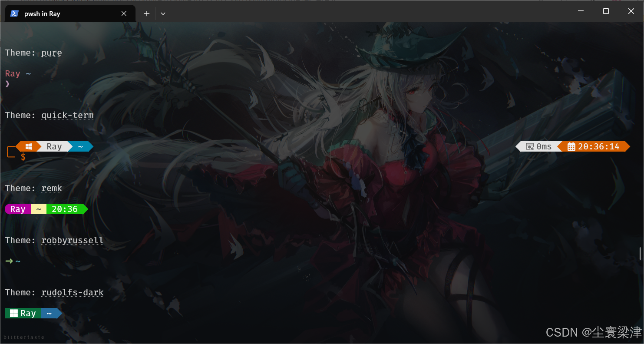The height and width of the screenshot is (344, 644).
Task: Click the '~' after the robbyrussell arrow
Action: coord(18,261)
